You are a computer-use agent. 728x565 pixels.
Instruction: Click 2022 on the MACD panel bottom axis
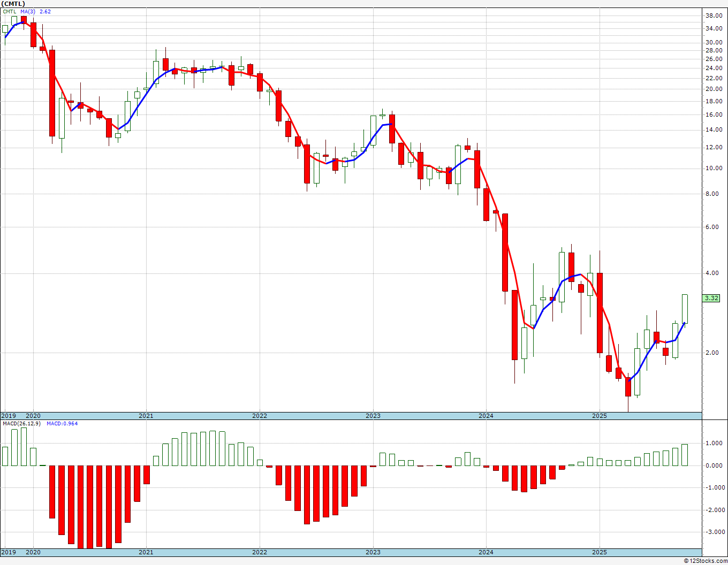pos(260,552)
